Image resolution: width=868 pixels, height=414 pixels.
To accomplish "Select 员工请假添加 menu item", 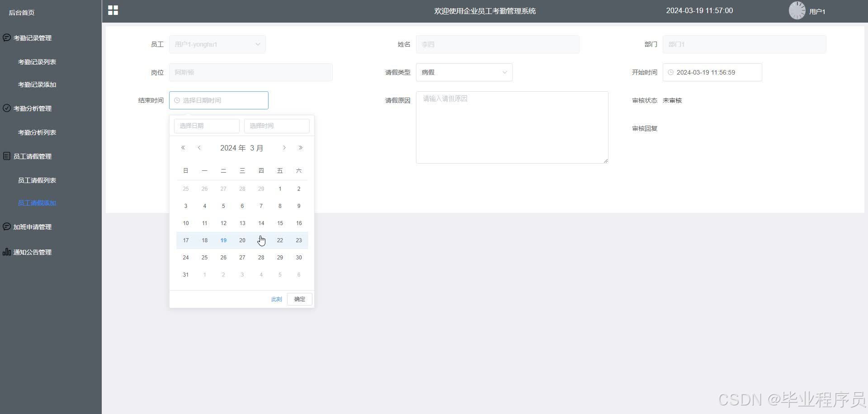I will (37, 203).
